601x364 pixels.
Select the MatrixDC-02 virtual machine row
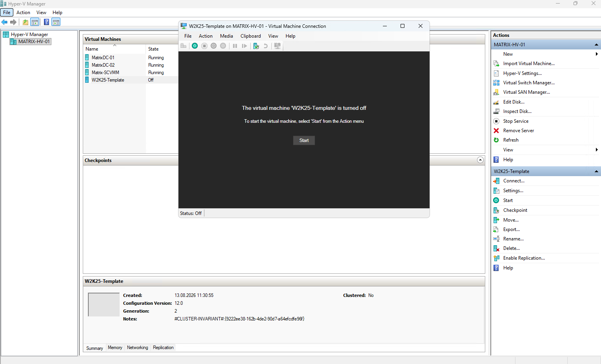(131, 65)
